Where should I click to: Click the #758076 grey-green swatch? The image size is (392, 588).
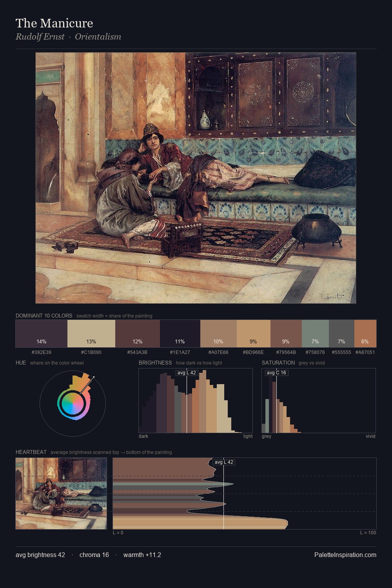315,334
